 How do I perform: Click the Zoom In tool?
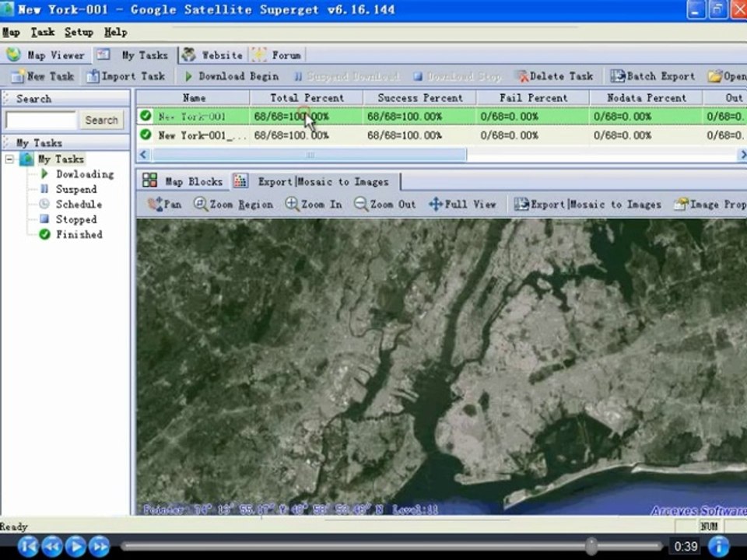point(314,205)
